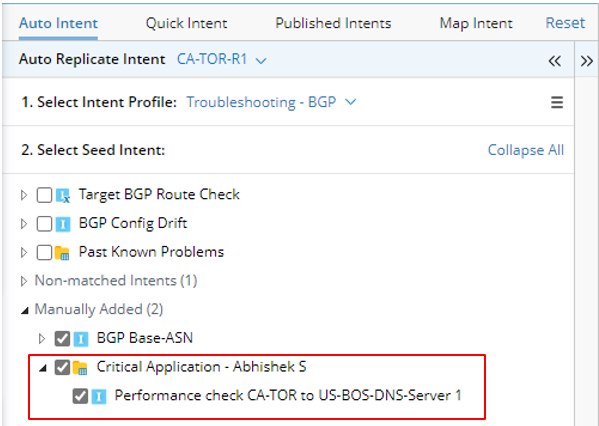This screenshot has height=426, width=599.
Task: Expand panel using double right chevron icon
Action: tap(586, 61)
